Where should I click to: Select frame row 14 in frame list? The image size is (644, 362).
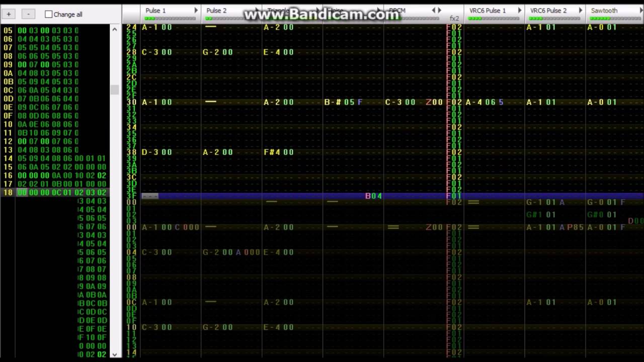pos(54,158)
